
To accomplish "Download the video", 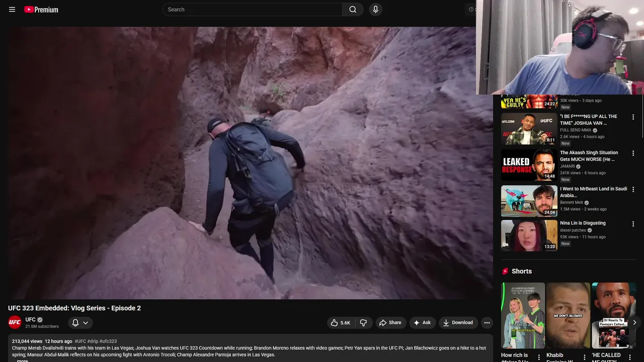I will click(458, 323).
